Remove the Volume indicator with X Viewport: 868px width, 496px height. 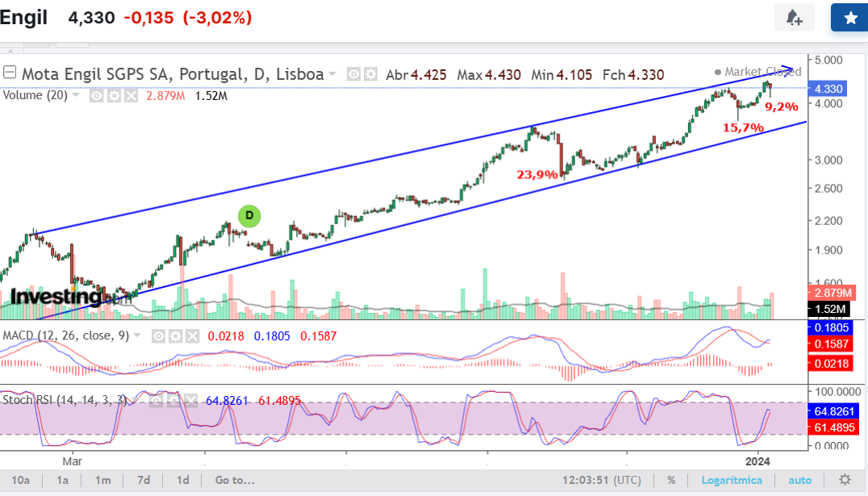(x=131, y=96)
